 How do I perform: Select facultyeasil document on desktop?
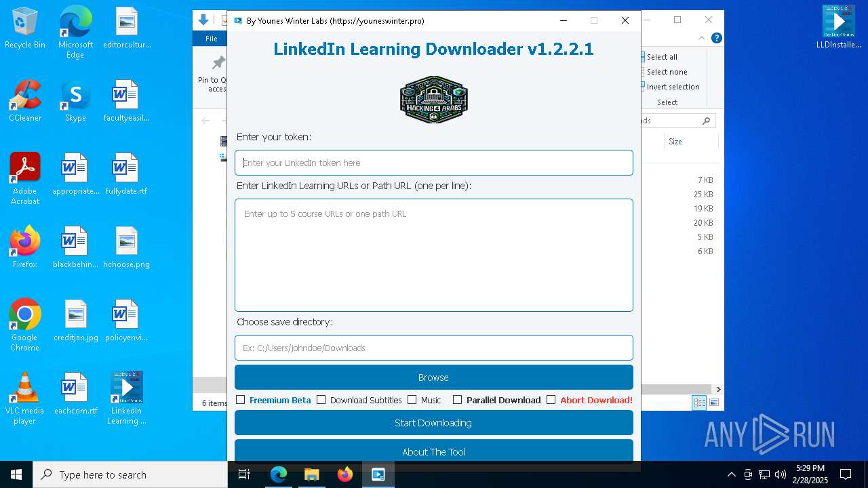(127, 101)
